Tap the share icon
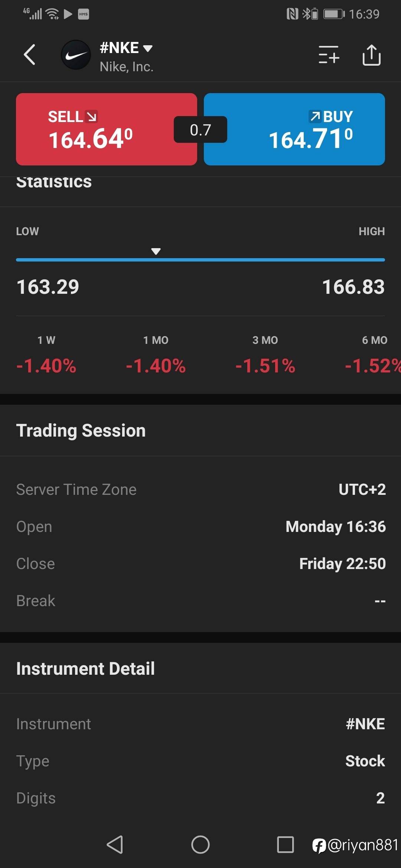 click(x=371, y=55)
